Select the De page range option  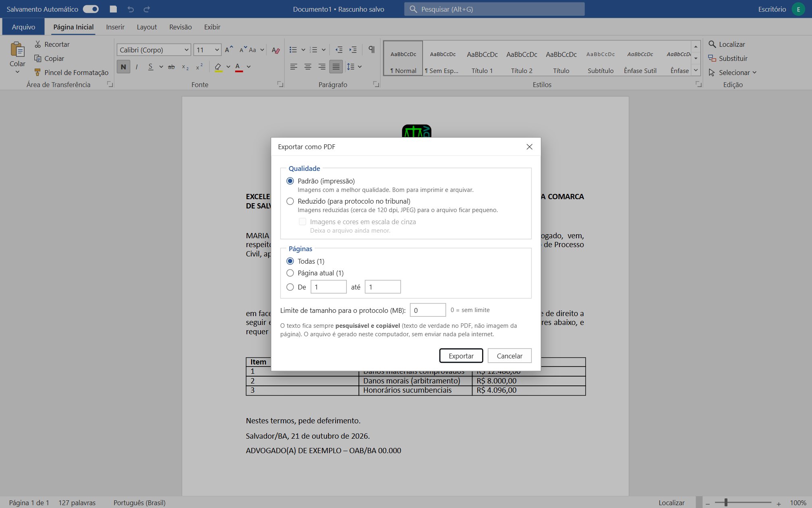click(290, 287)
